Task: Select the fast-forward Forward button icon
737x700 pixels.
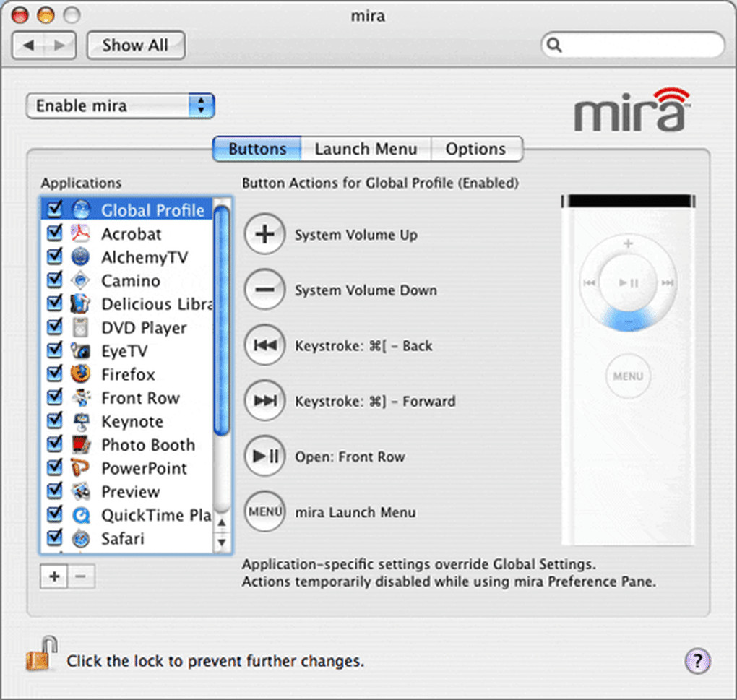Action: pyautogui.click(x=265, y=402)
